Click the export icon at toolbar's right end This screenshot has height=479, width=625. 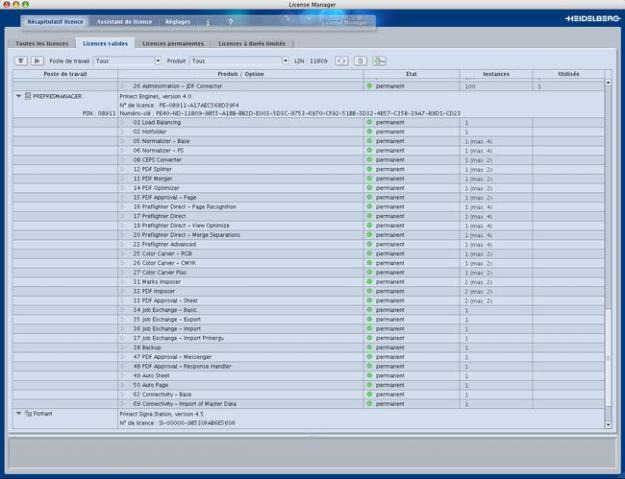click(379, 61)
